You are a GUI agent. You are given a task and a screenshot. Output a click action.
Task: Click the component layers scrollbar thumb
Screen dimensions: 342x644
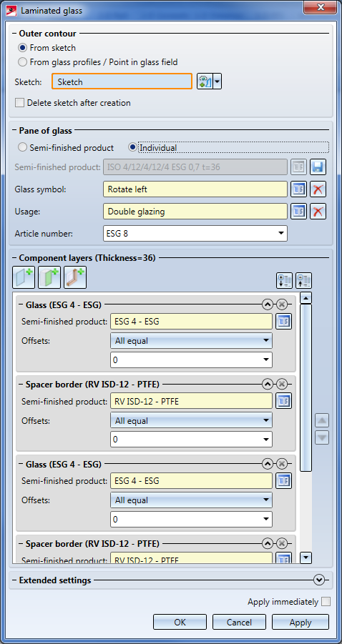click(x=306, y=387)
